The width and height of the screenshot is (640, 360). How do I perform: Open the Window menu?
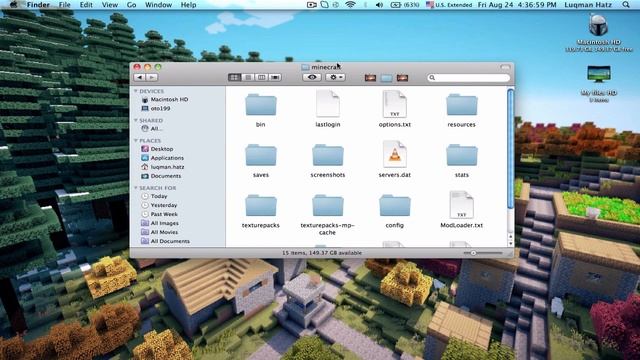tap(158, 5)
